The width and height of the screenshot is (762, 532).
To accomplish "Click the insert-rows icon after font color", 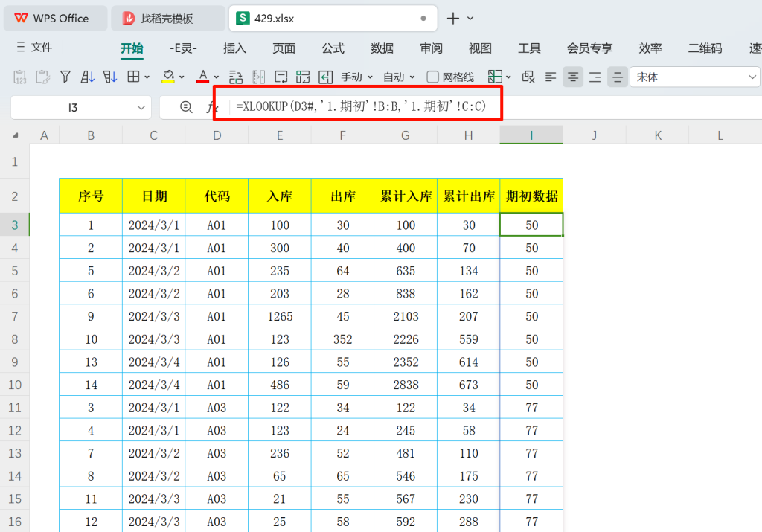I will click(236, 77).
